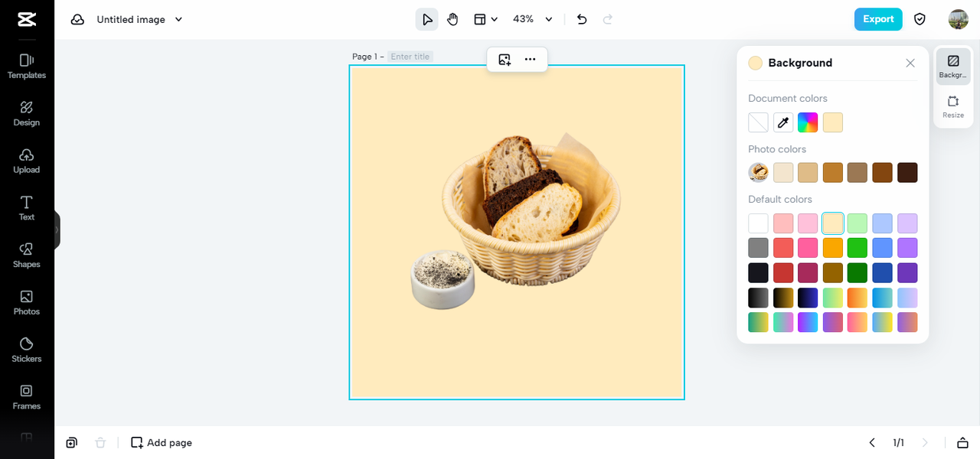Open the Shapes panel
The image size is (980, 459).
pos(27,256)
